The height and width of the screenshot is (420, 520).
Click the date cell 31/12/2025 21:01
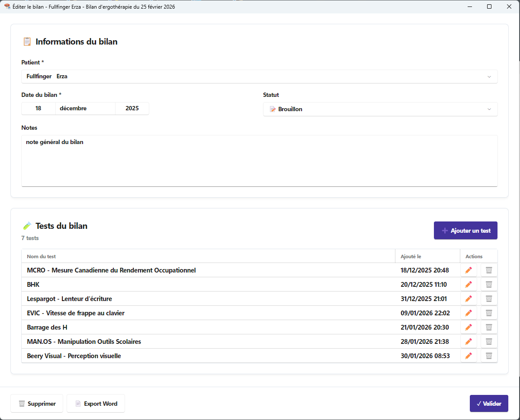[424, 299]
